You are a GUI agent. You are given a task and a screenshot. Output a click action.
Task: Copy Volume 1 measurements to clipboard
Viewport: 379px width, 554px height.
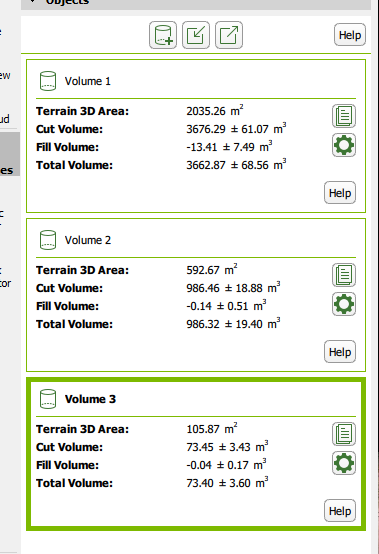tap(344, 116)
